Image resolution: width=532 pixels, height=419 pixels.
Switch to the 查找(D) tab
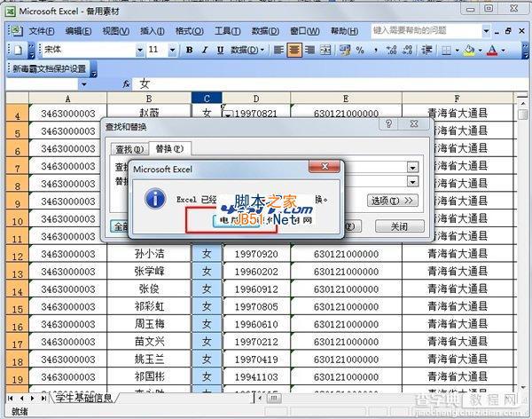[x=129, y=149]
